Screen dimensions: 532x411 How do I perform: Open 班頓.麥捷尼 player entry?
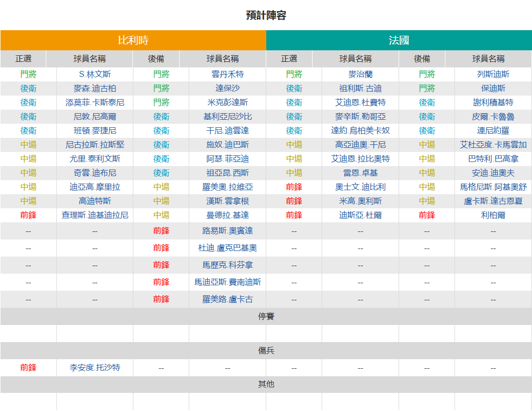pos(95,131)
